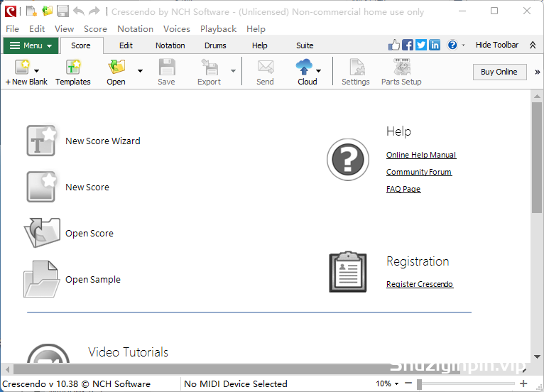The width and height of the screenshot is (544, 392).
Task: Open the 10% zoom level dropdown
Action: 387,383
